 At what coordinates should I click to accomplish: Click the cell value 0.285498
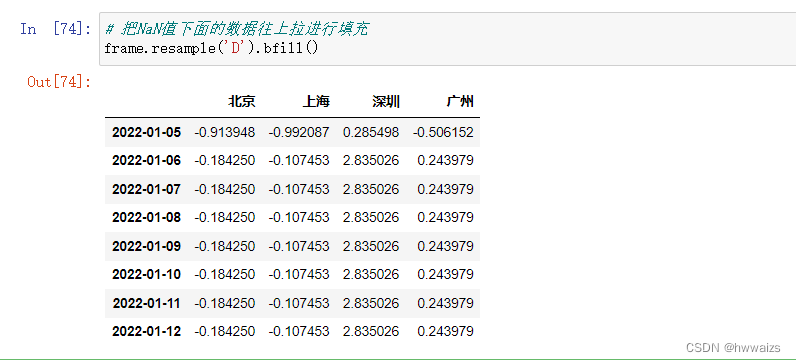371,133
